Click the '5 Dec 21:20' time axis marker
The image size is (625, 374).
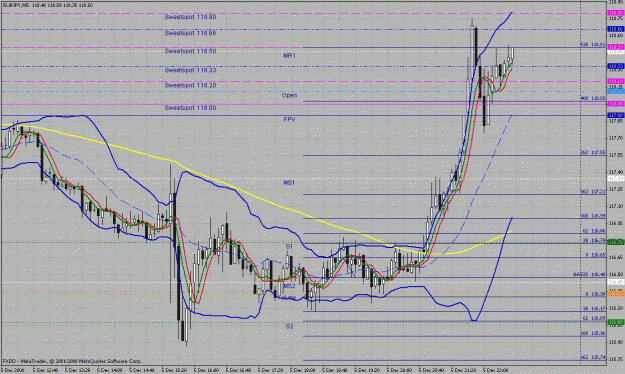point(464,370)
